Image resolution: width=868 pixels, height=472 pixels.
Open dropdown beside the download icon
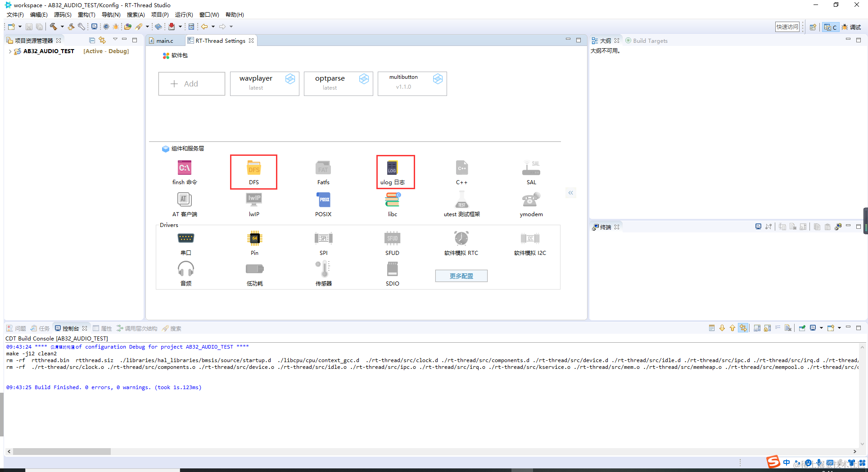pos(180,27)
